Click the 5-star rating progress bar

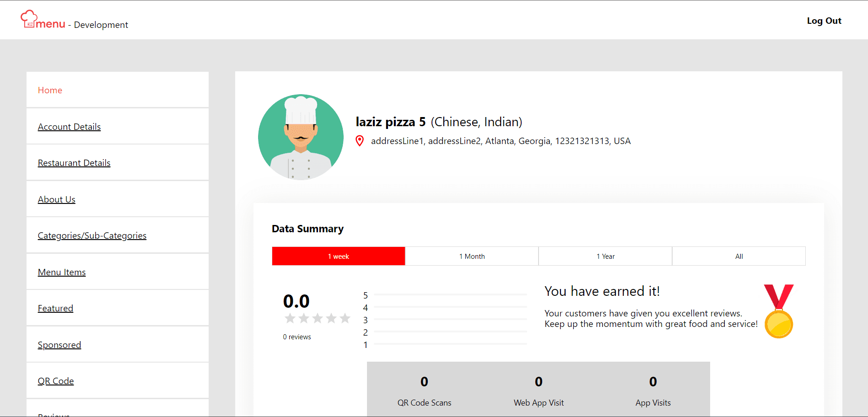click(x=450, y=295)
